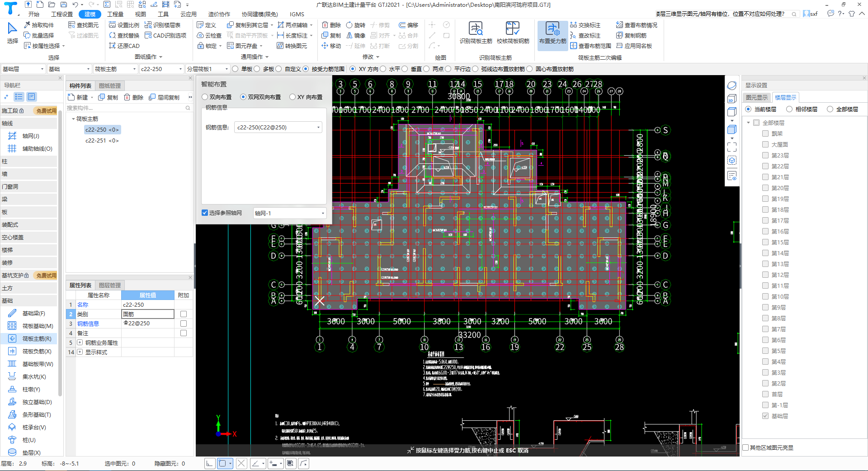Open the 工程设置 ribbon tab
This screenshot has width=868, height=471.
point(62,14)
